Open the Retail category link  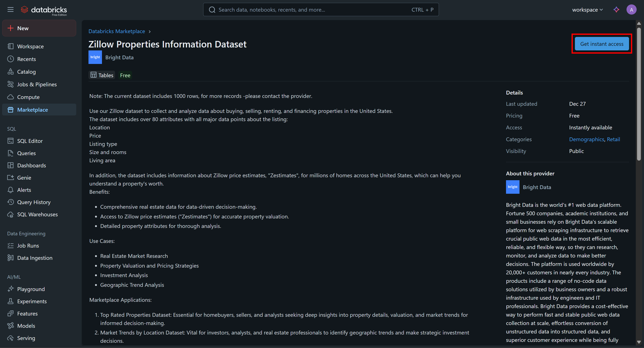point(613,139)
